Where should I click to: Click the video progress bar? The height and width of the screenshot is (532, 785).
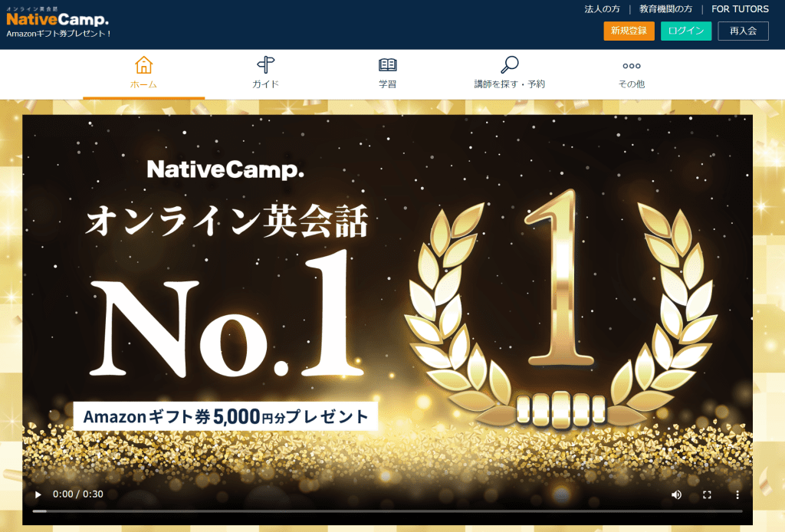click(387, 511)
